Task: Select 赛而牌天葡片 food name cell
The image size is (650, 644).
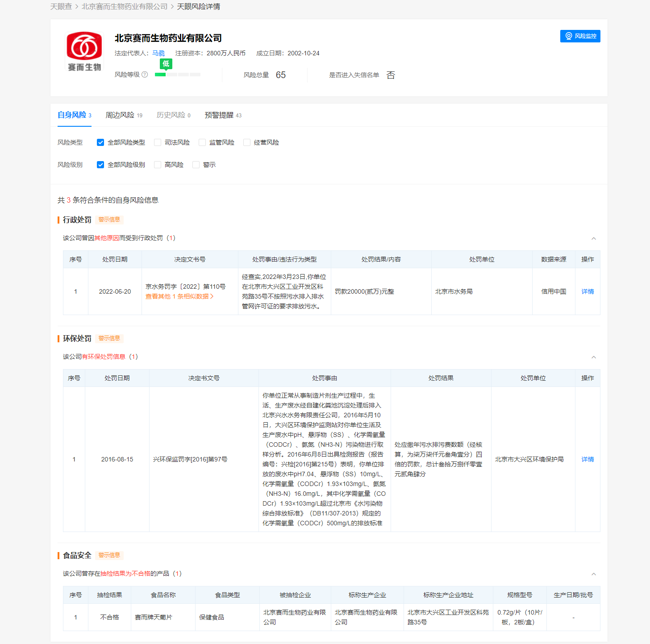Action: 163,617
